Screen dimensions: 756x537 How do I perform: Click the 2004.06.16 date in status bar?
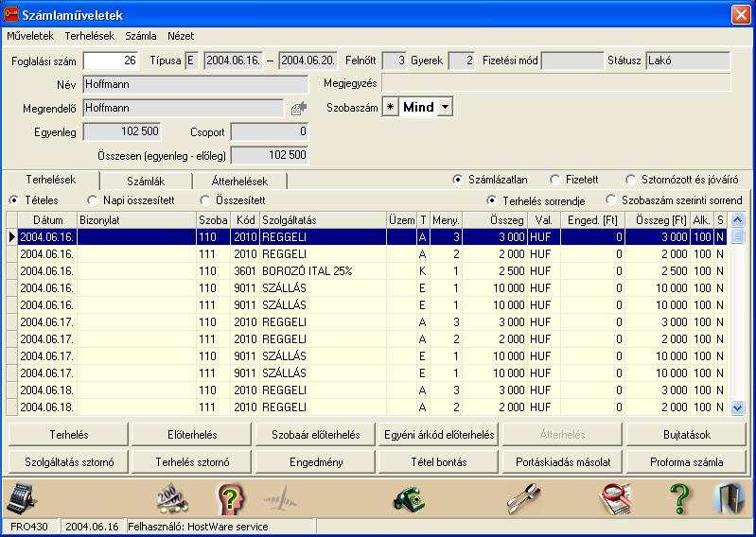[x=92, y=527]
